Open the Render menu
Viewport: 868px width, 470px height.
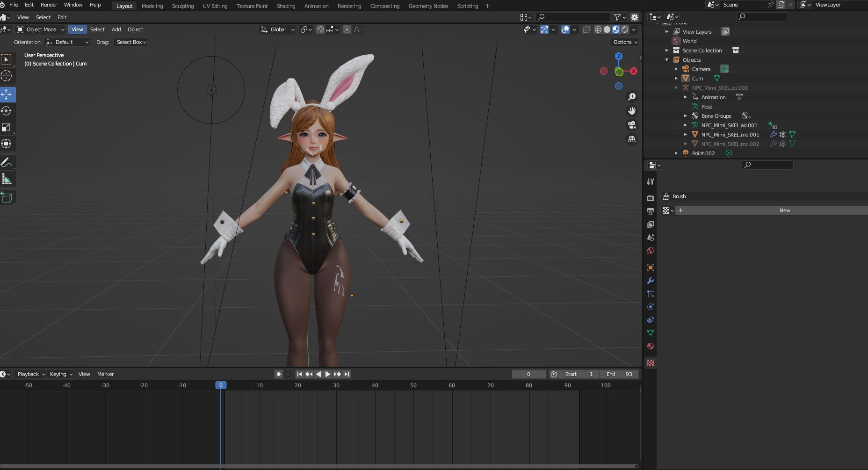(49, 5)
